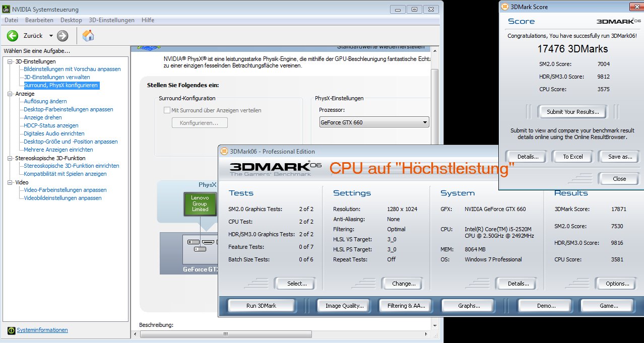Click the Konfigurieren... button
644x343 pixels.
click(x=200, y=123)
